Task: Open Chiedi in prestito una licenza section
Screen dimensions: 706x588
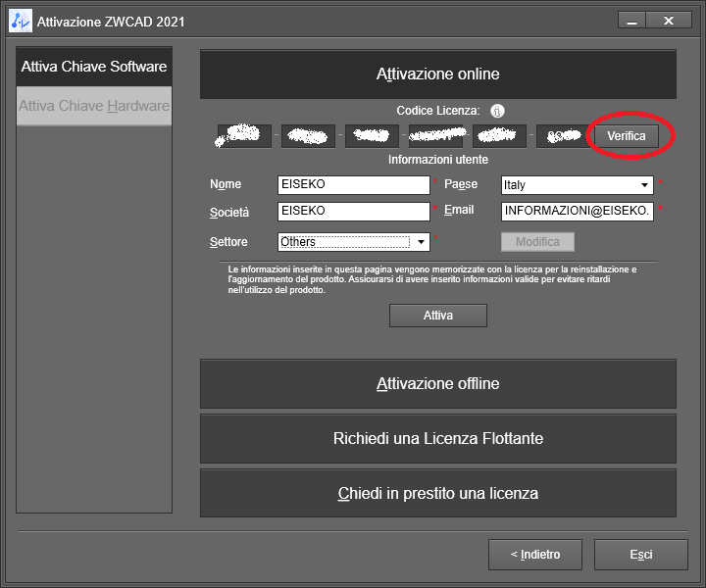Action: (x=438, y=494)
